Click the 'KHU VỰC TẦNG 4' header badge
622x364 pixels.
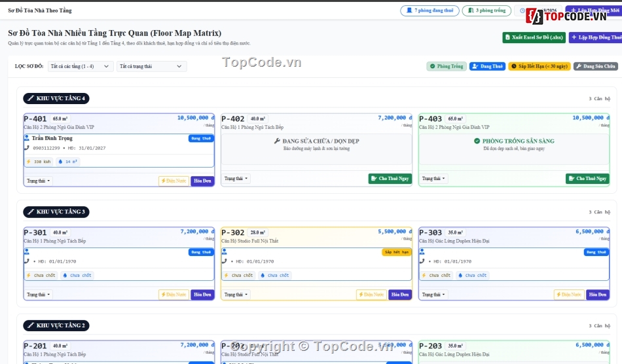click(56, 98)
